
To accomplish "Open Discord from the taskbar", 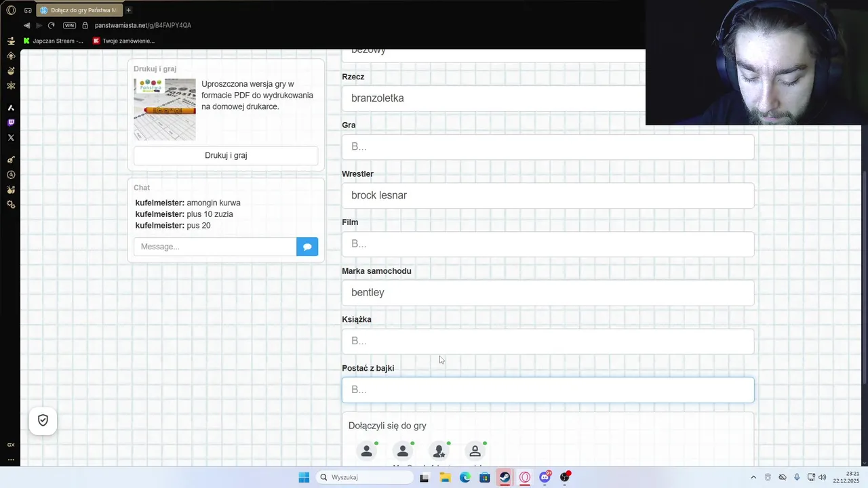I will click(x=545, y=477).
